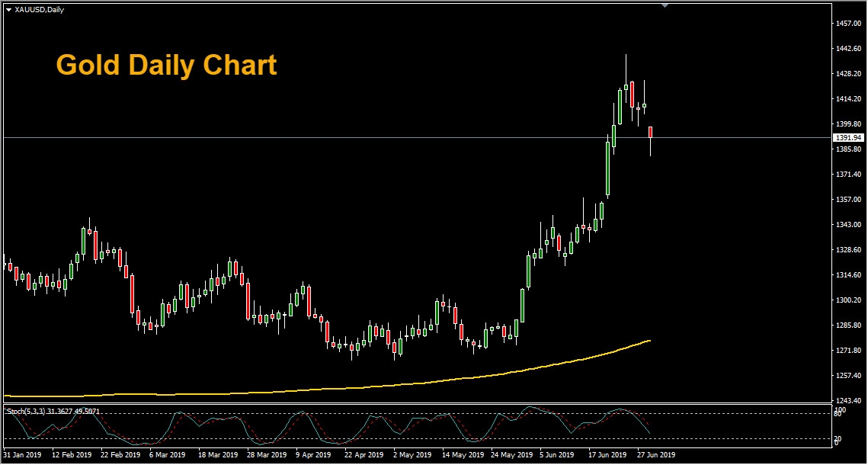Click the 14 May 2019 date label

461,455
